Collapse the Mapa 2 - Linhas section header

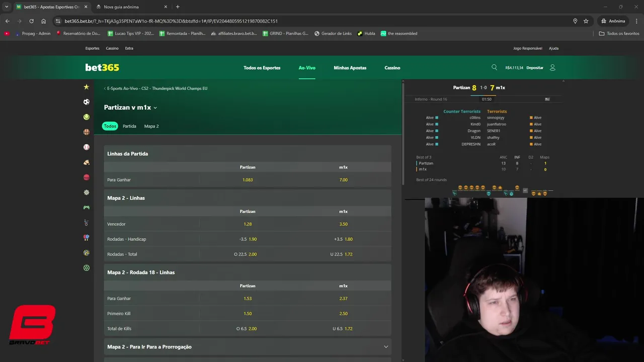pos(248,198)
